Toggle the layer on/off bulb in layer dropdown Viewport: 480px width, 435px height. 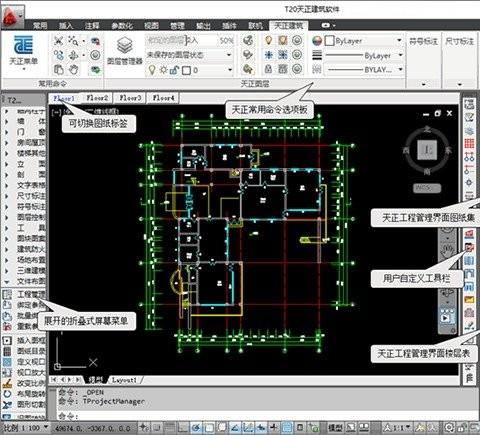[x=152, y=70]
